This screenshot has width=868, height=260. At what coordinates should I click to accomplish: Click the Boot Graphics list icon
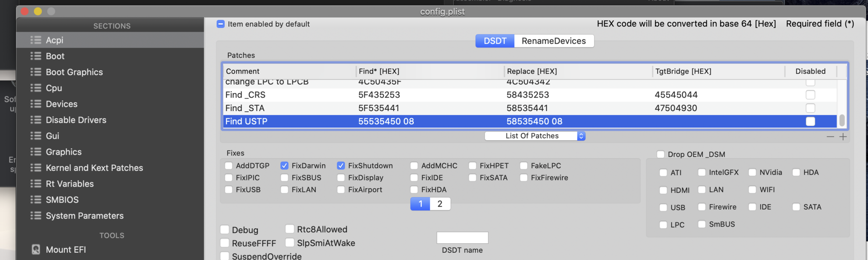[36, 72]
